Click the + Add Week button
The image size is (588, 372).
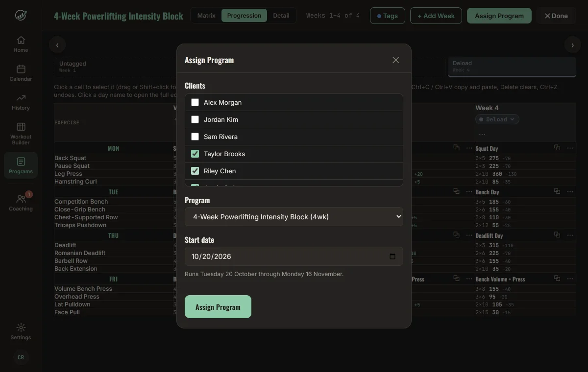(x=436, y=16)
